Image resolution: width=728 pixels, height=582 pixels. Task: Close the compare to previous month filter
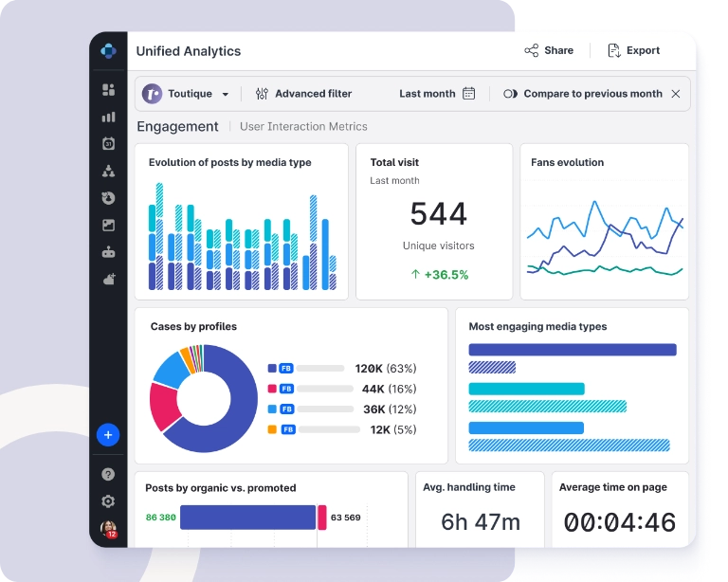(676, 94)
